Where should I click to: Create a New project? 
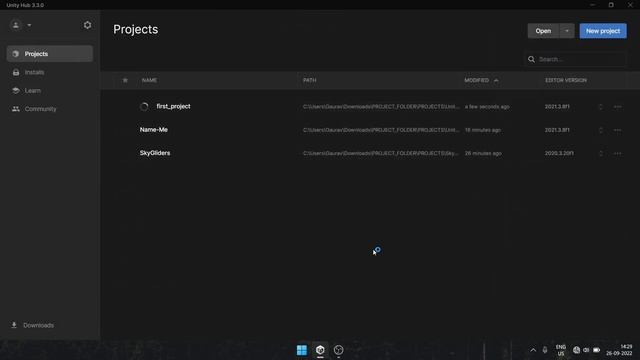[603, 31]
